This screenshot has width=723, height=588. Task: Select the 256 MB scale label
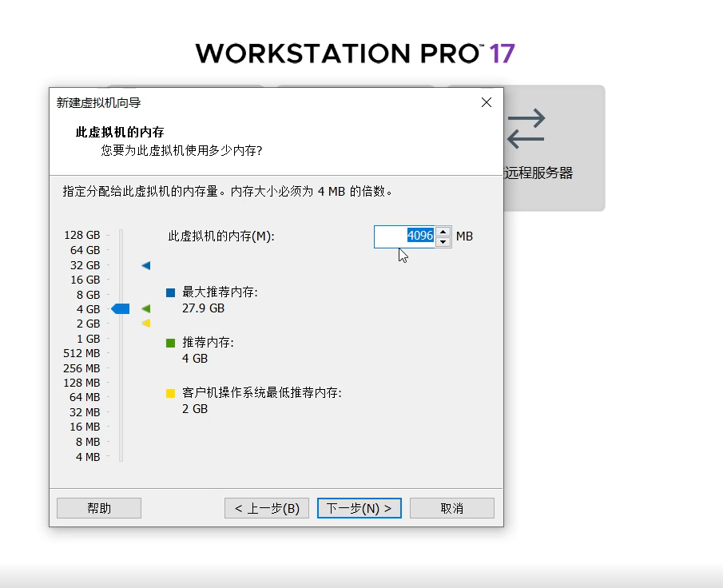click(x=81, y=368)
